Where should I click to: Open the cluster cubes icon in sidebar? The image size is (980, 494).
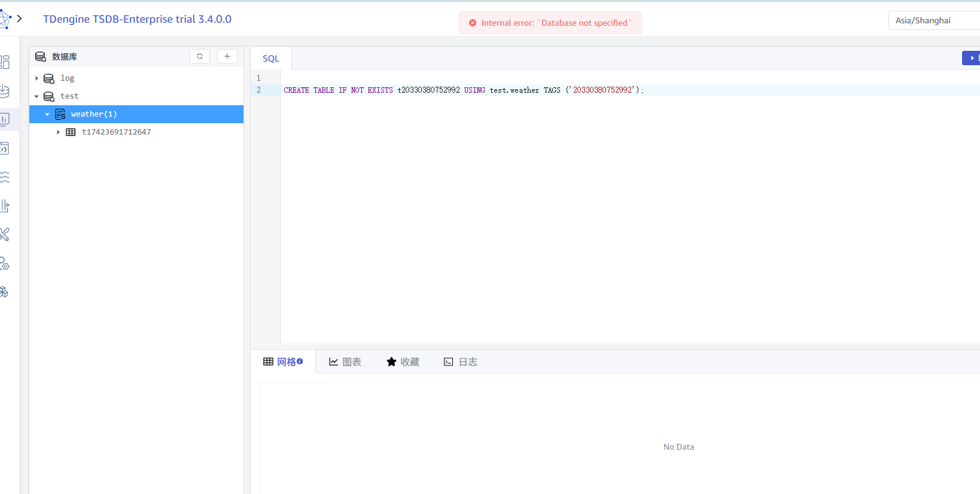point(5,292)
